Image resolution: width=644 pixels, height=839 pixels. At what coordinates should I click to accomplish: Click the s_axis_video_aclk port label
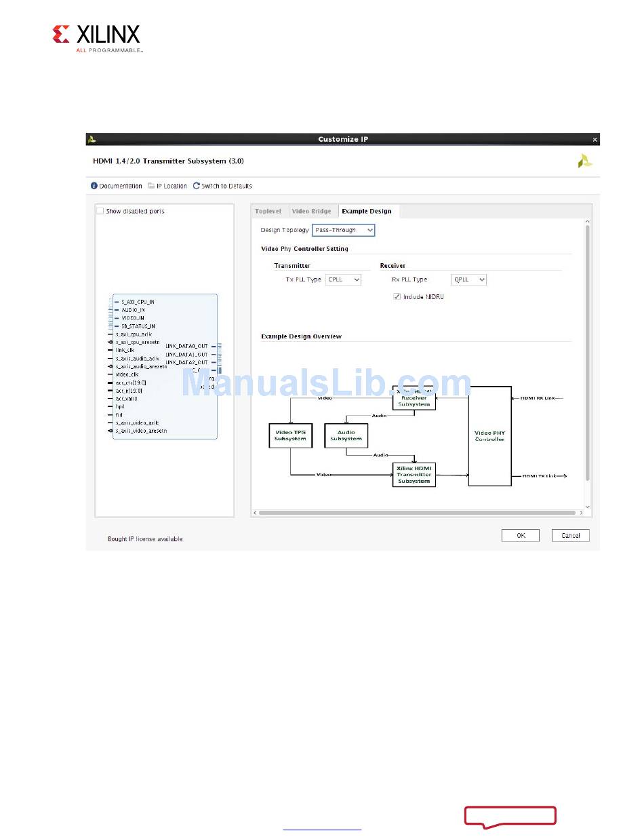137,423
